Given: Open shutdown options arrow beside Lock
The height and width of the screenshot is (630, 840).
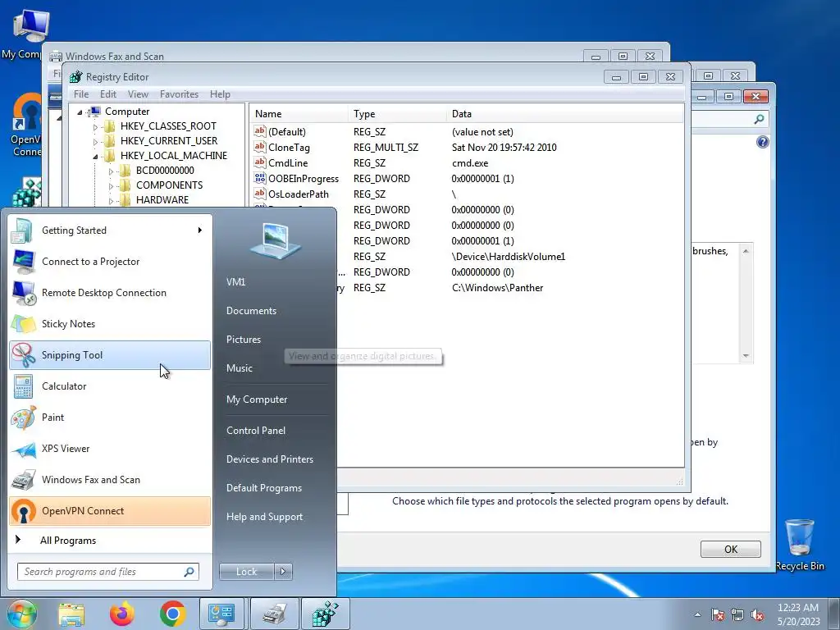Looking at the screenshot, I should pos(283,572).
